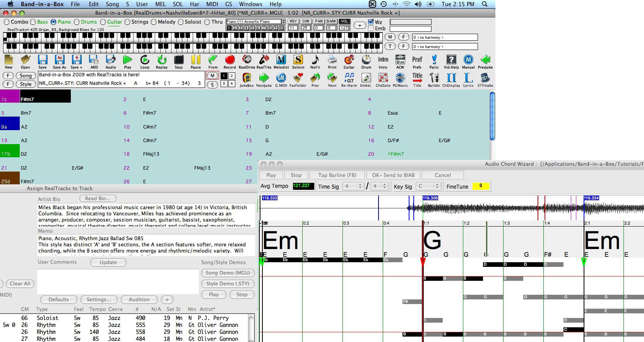This screenshot has width=644, height=342.
Task: Select the Combo track radio button
Action: (x=7, y=22)
